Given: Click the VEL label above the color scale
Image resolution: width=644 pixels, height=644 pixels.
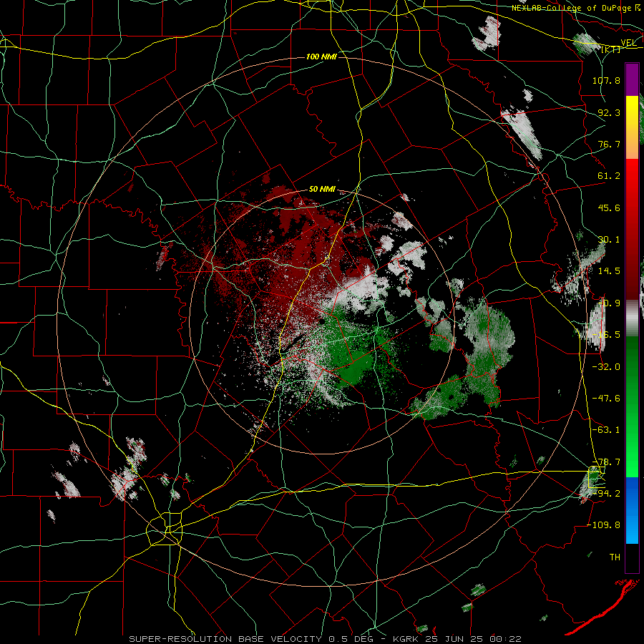Looking at the screenshot, I should click(628, 43).
